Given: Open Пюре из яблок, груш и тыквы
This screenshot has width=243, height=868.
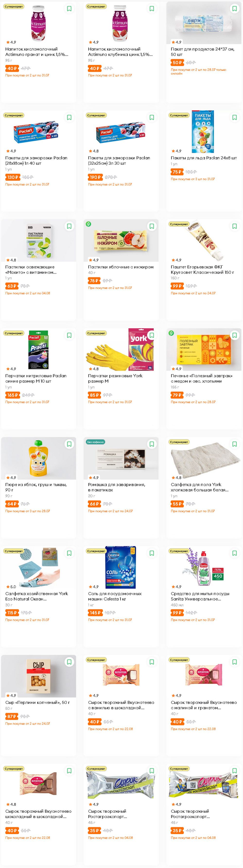Looking at the screenshot, I should click(x=36, y=487).
